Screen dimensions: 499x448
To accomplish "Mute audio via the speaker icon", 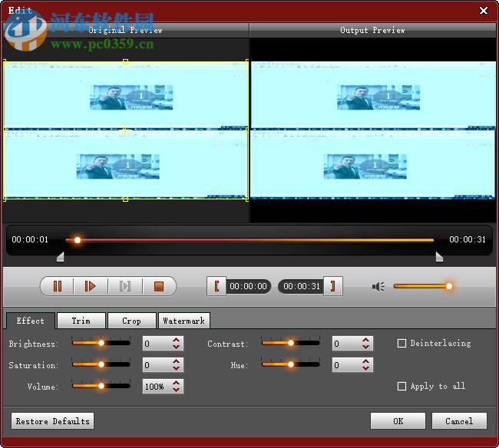I will (x=378, y=286).
